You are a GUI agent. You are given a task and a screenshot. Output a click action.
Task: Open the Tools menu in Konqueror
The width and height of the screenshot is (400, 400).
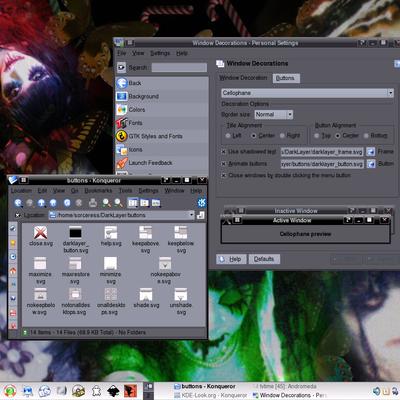pyautogui.click(x=126, y=191)
